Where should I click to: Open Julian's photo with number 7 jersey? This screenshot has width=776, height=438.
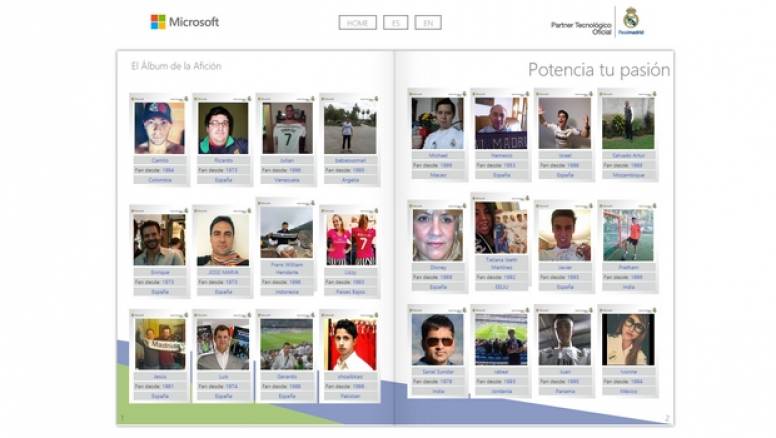(x=287, y=127)
